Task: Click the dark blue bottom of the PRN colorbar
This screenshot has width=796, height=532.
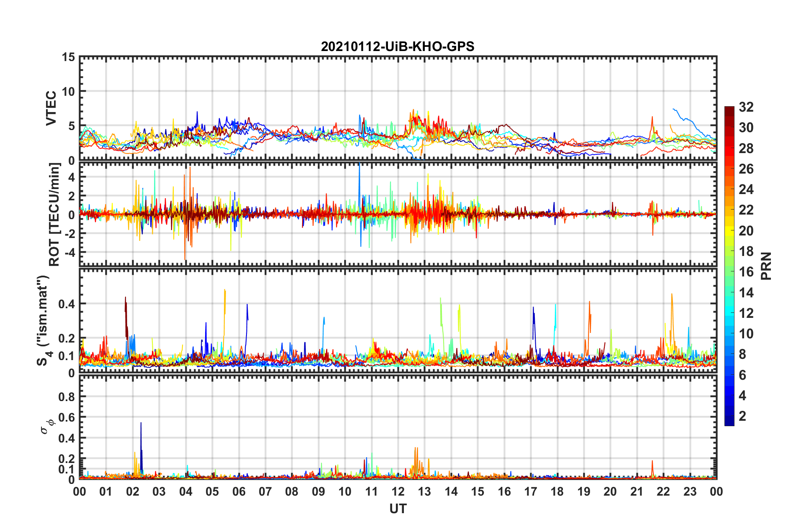Action: pos(729,422)
